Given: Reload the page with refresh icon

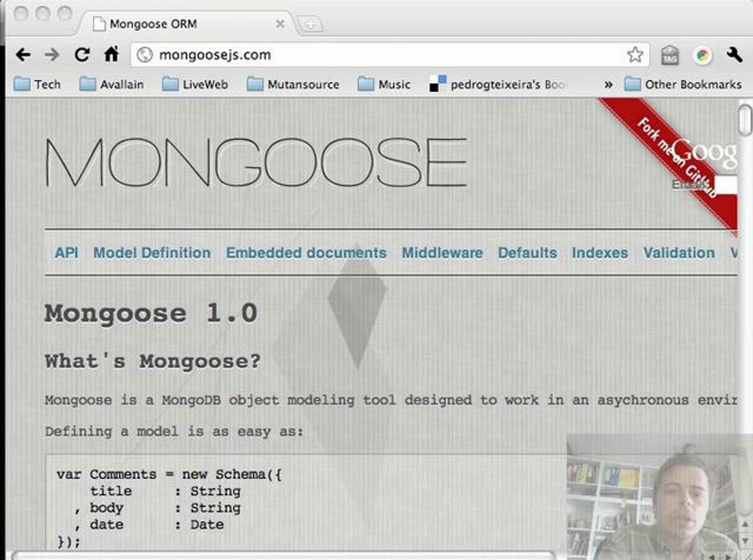Looking at the screenshot, I should tap(82, 55).
